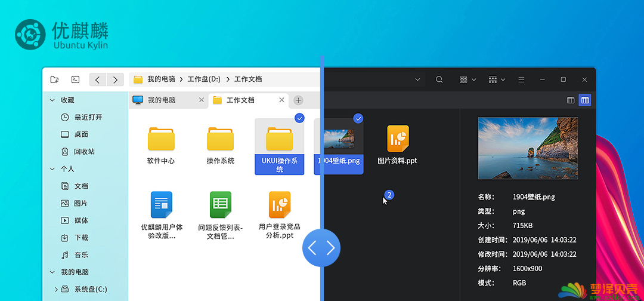The height and width of the screenshot is (301, 644).
Task: Select the UKUI操作系统 folder icon
Action: (x=279, y=139)
